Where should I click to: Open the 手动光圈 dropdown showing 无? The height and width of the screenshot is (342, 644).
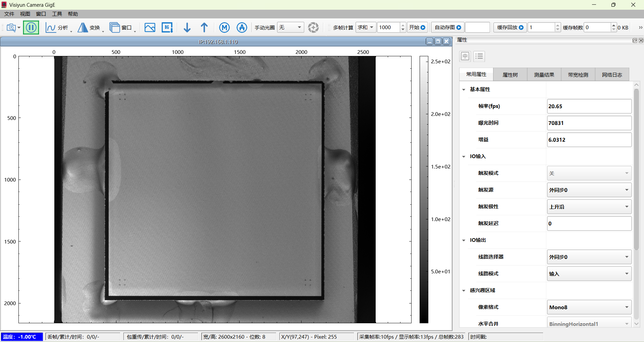[x=290, y=27]
